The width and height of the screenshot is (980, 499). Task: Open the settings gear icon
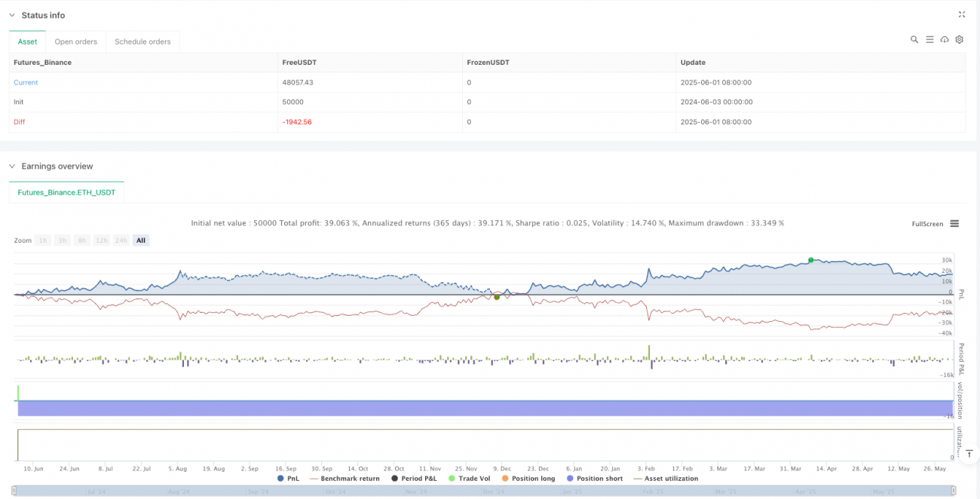point(960,40)
